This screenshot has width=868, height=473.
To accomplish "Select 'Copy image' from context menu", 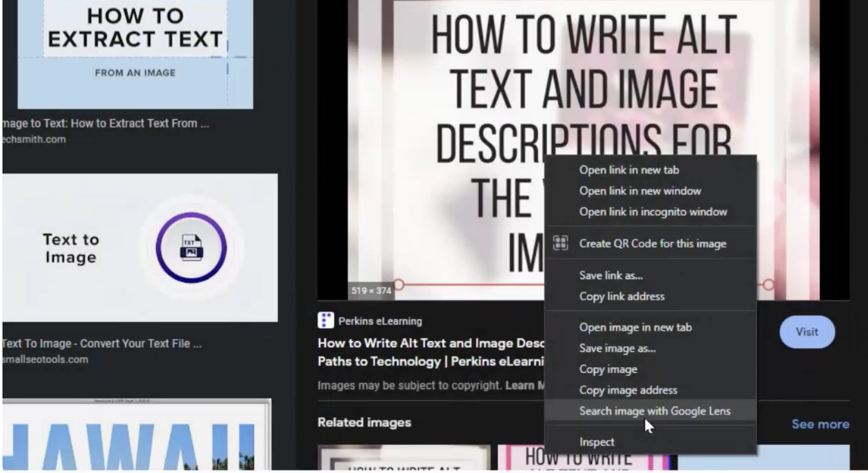I will pos(608,369).
